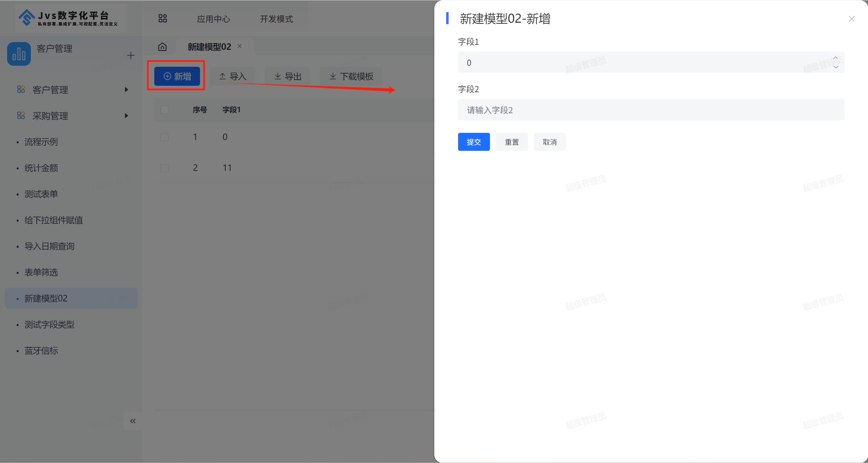Click the 导入 upload button

pyautogui.click(x=233, y=76)
